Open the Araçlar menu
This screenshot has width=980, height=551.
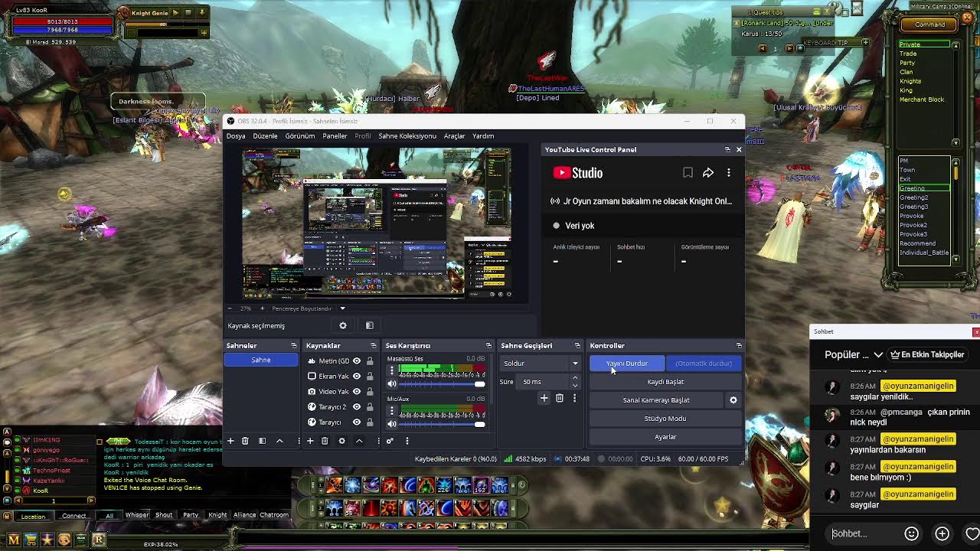coord(454,136)
